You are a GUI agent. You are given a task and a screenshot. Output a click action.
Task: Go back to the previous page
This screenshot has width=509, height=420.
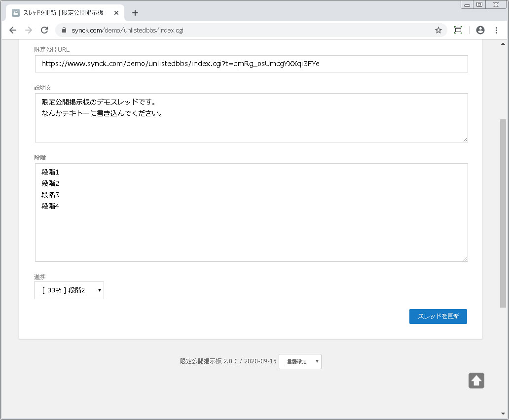[13, 30]
